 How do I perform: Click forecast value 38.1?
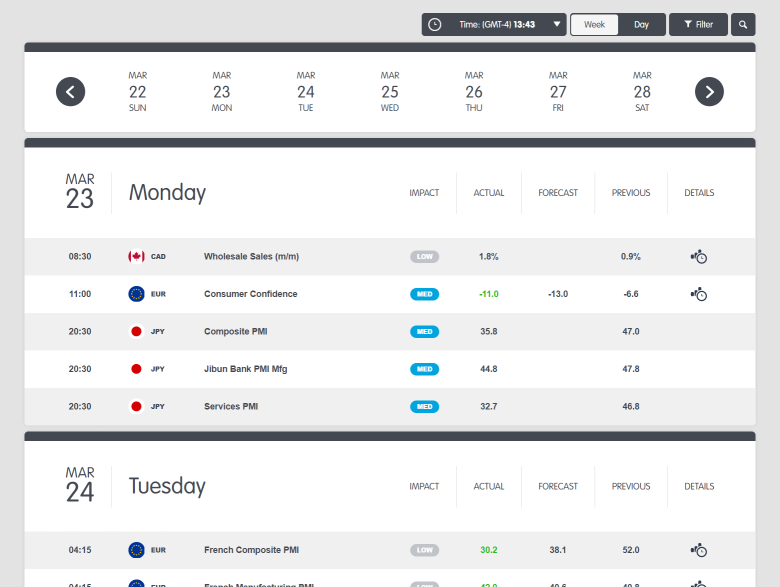click(x=558, y=550)
